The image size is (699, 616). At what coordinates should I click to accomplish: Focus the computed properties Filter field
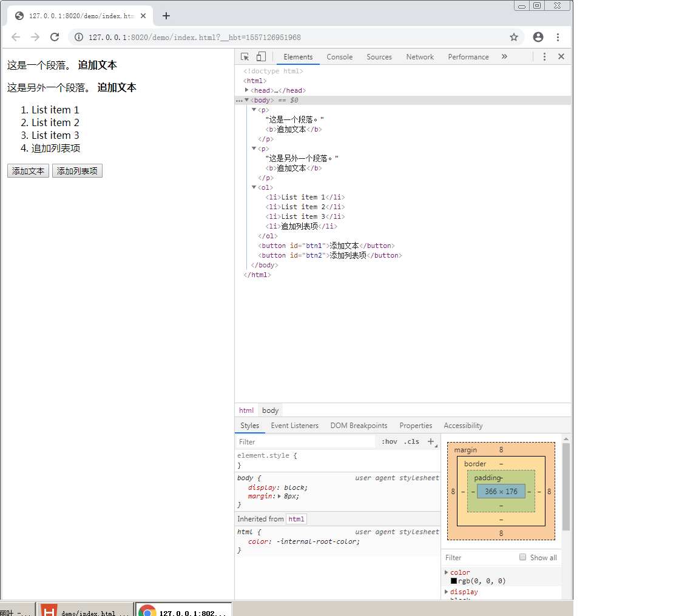[479, 558]
